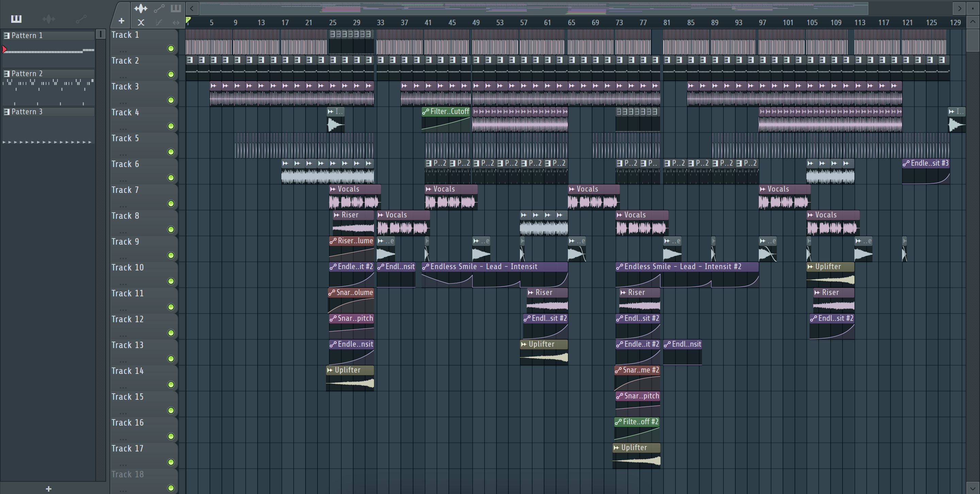This screenshot has height=494, width=980.
Task: Open the Endless Smile - Lead - Intensit clip menu
Action: click(426, 267)
